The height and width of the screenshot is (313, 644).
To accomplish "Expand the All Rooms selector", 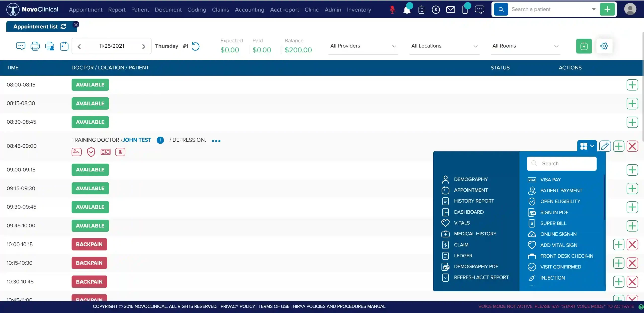I will (x=526, y=46).
